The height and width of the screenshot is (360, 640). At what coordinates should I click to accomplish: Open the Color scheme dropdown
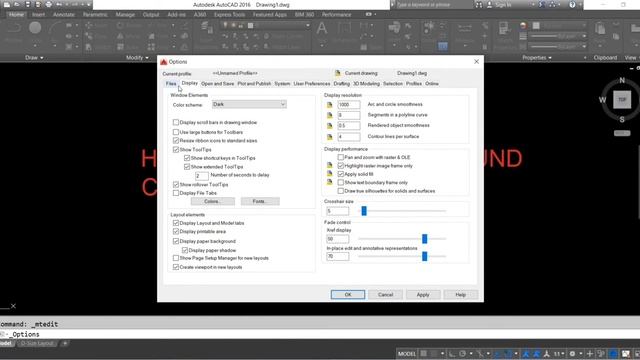[249, 104]
